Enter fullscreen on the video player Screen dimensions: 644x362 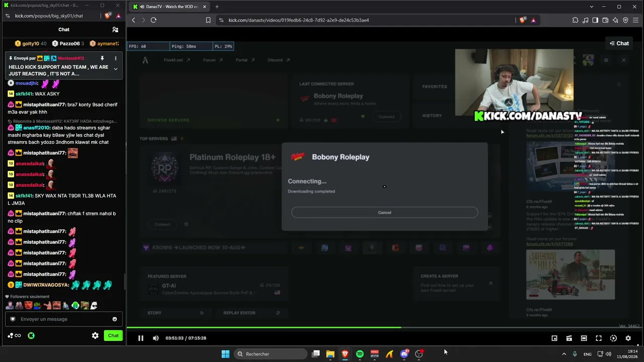coord(599,338)
